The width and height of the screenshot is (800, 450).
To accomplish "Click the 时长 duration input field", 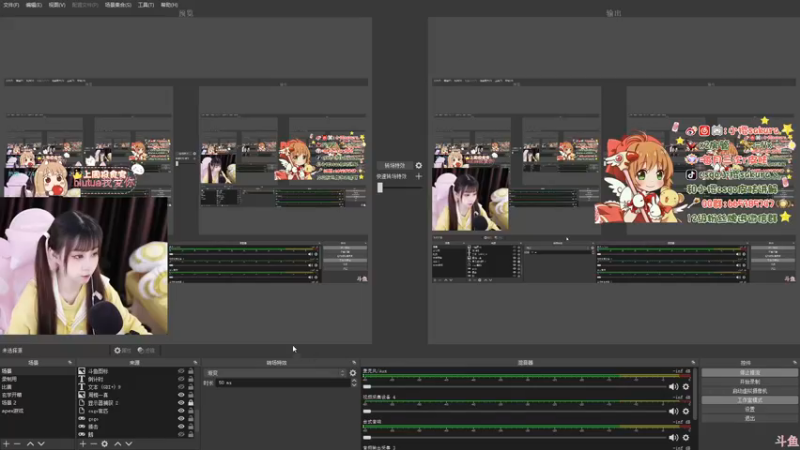I will click(282, 383).
